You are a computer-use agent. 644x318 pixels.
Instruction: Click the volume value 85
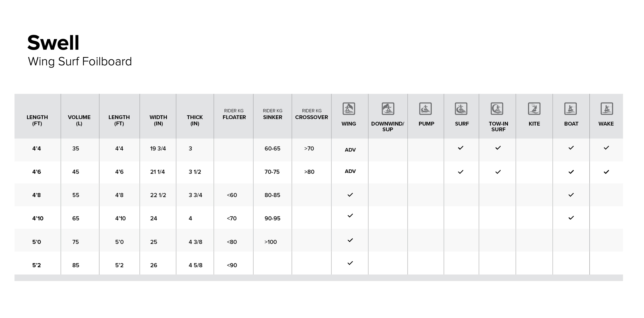tap(76, 265)
